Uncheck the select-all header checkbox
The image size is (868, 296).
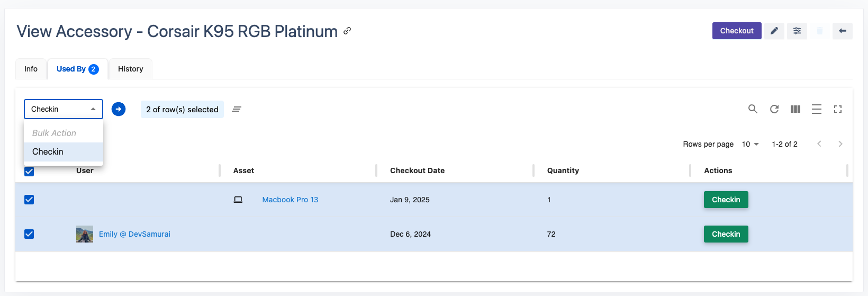(x=29, y=172)
